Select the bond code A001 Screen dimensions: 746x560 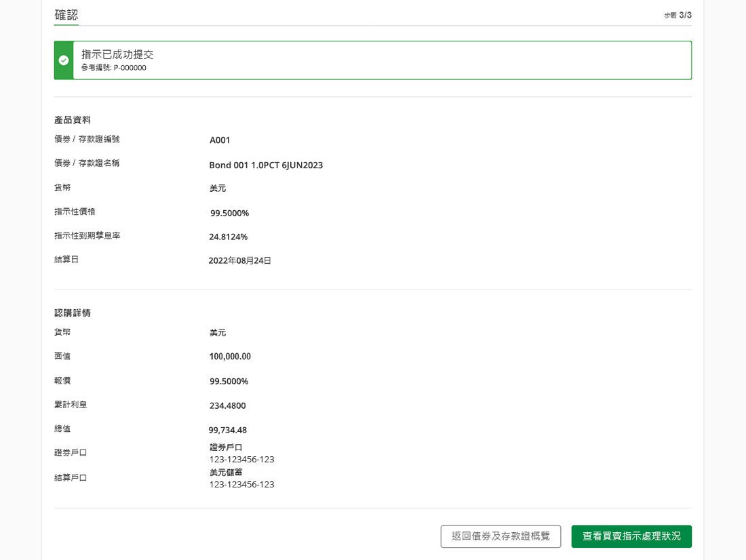220,140
